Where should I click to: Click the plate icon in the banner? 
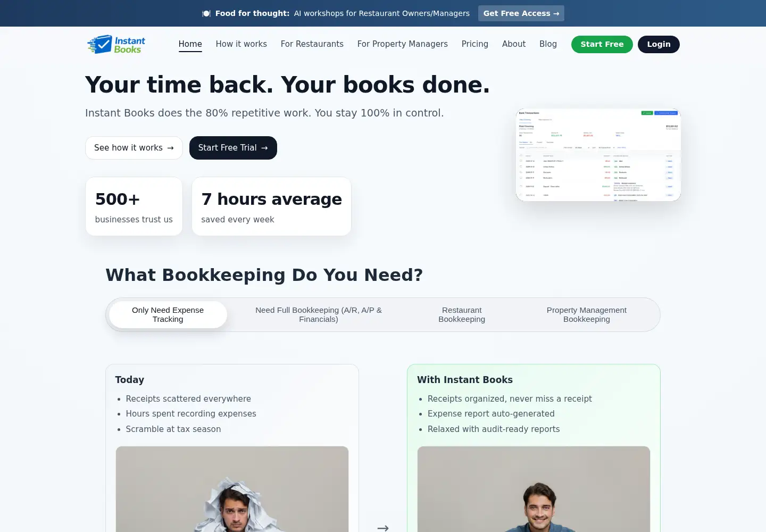[206, 13]
